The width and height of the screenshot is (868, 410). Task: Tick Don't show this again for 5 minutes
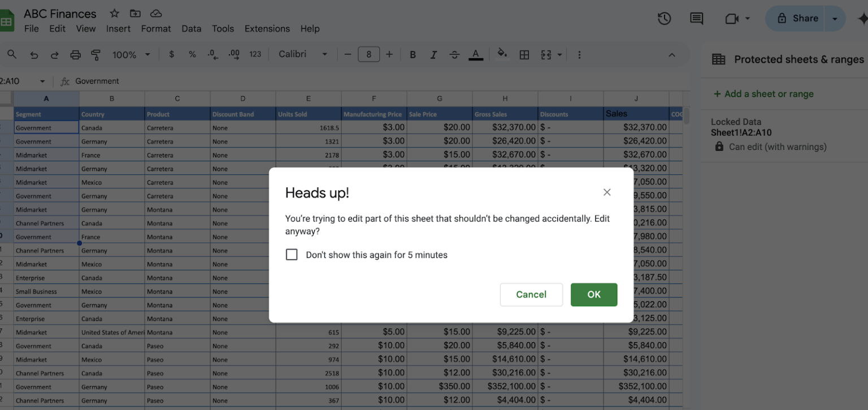(292, 254)
